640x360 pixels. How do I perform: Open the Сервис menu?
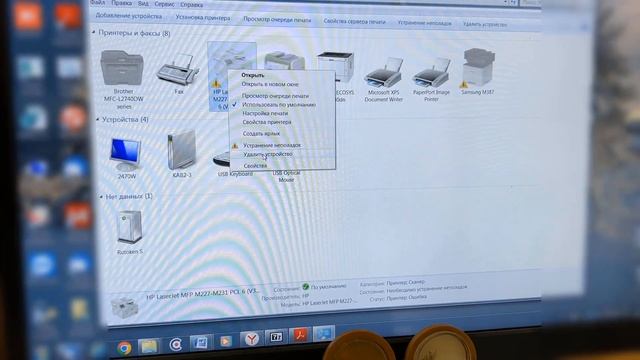pyautogui.click(x=164, y=4)
